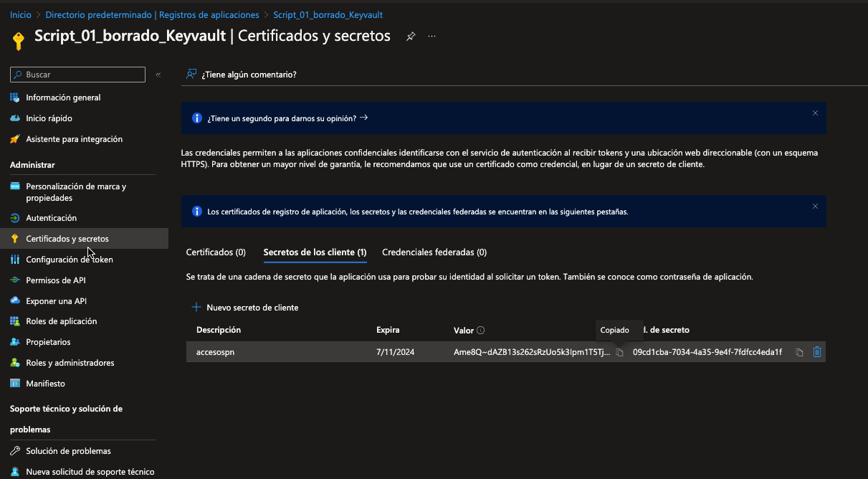The width and height of the screenshot is (868, 479).
Task: Go to Inicio breadcrumb link
Action: (x=21, y=14)
